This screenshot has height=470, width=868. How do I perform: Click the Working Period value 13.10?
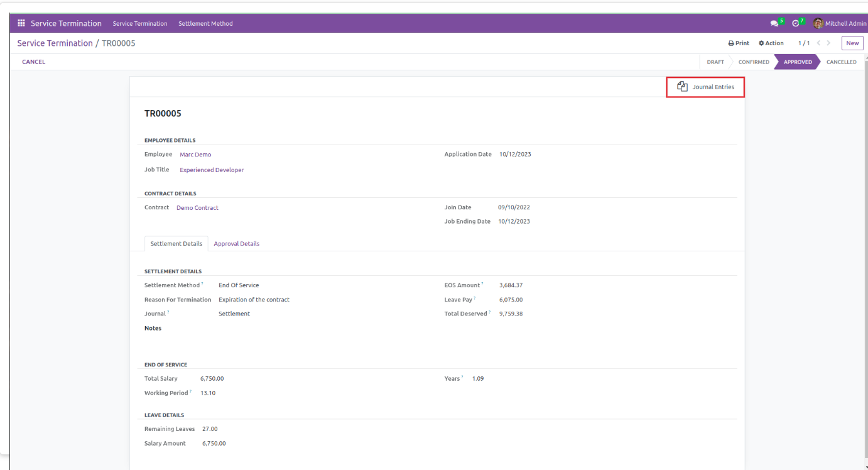click(x=208, y=393)
